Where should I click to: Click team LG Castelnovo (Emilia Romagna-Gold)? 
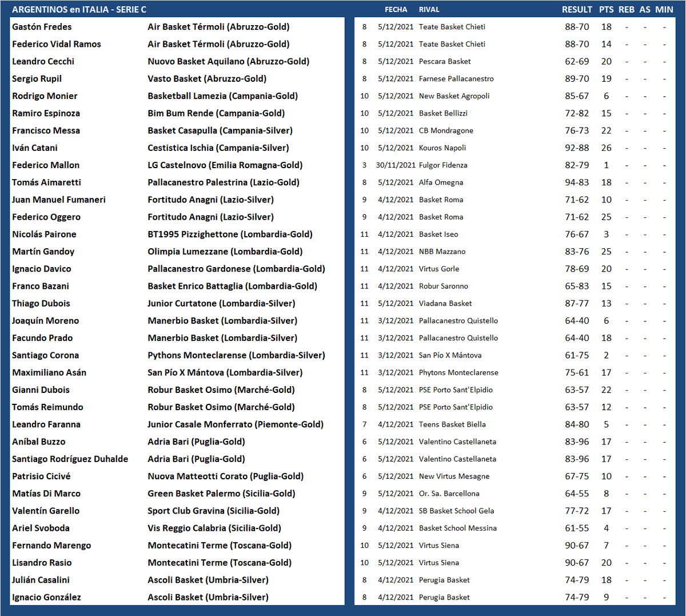225,165
